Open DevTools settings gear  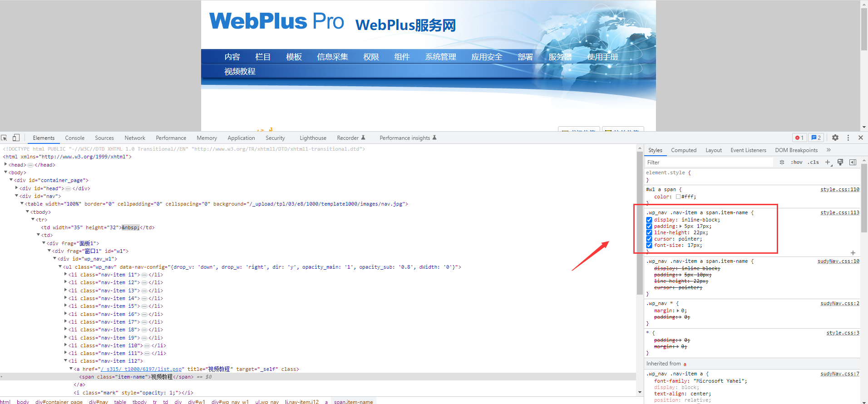point(835,138)
